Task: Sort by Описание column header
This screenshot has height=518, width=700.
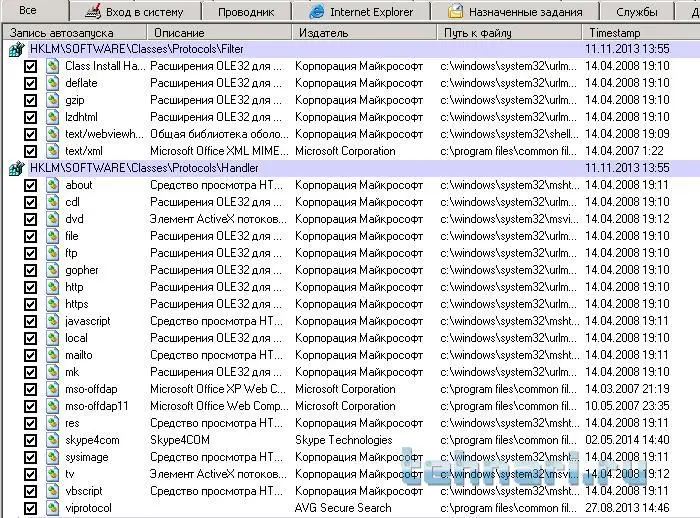Action: pyautogui.click(x=219, y=33)
